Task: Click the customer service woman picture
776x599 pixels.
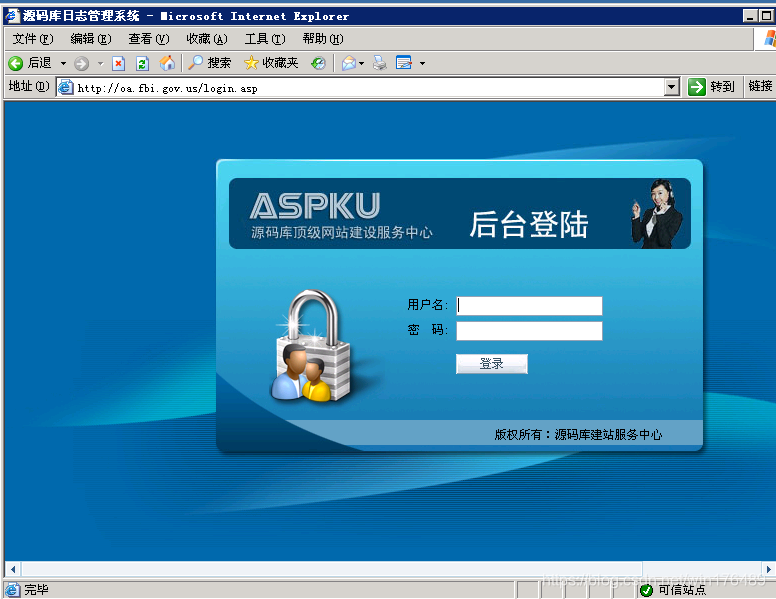Action: point(657,214)
